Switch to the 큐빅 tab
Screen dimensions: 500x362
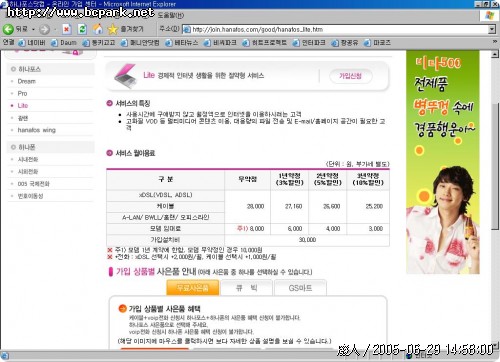point(247,288)
